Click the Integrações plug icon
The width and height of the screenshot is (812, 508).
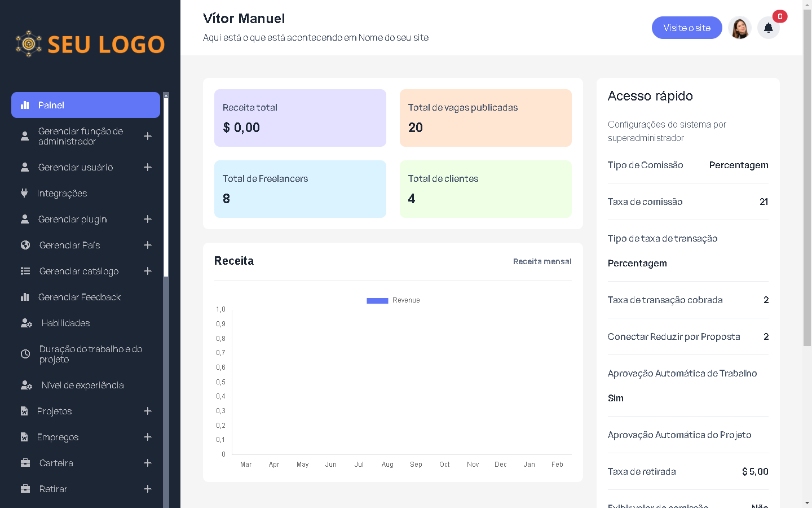tap(24, 193)
